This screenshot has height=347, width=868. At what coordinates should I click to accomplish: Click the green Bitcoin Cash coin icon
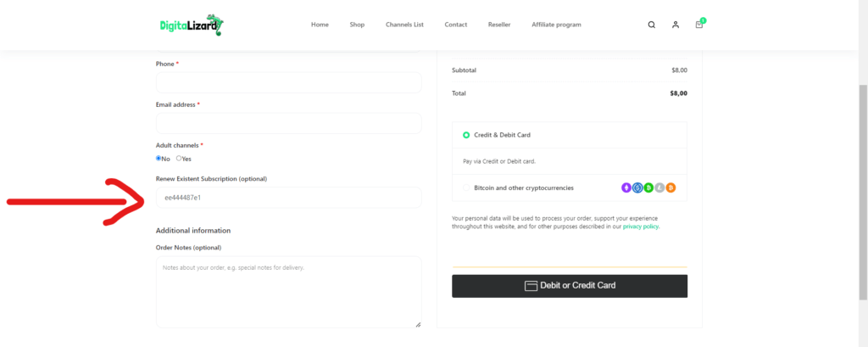[x=648, y=187]
